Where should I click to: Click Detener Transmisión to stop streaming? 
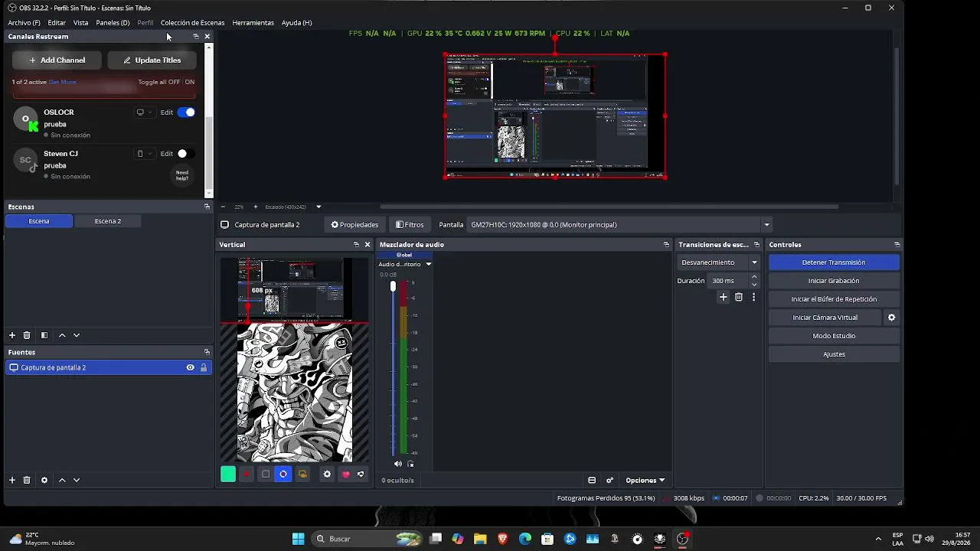[834, 262]
